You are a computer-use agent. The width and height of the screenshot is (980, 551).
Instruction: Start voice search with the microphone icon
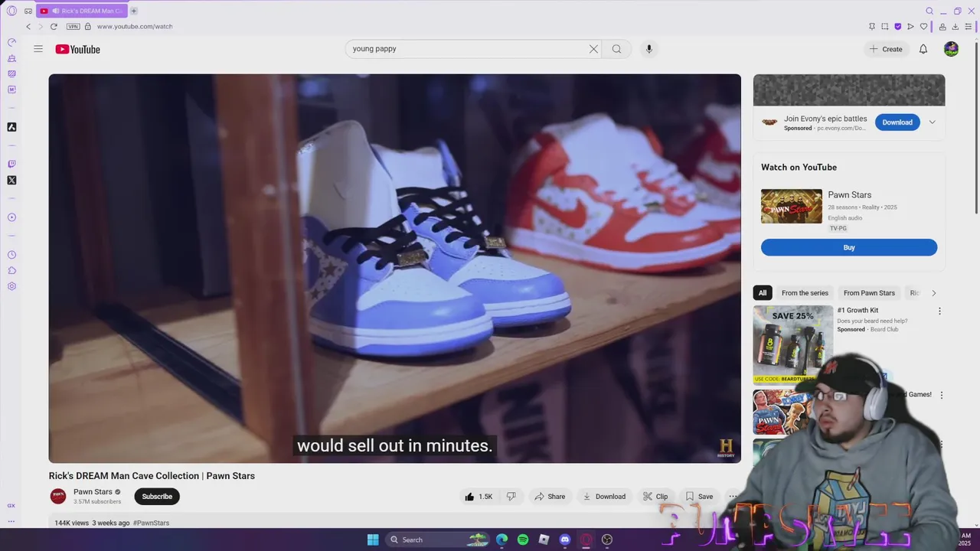pyautogui.click(x=649, y=49)
